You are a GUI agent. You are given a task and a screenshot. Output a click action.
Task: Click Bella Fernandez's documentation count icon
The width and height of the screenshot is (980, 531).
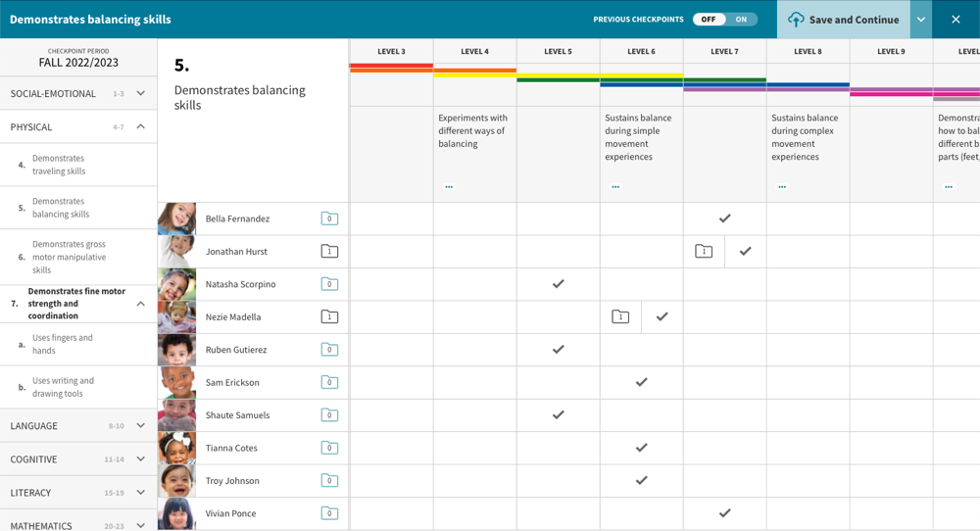329,218
